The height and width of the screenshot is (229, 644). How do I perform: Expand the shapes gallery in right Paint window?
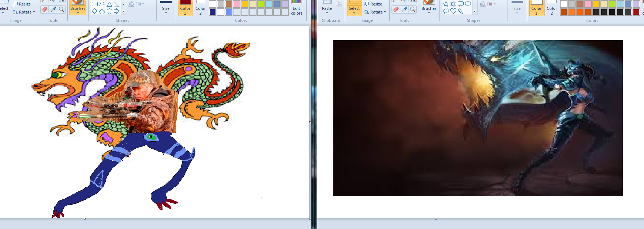475,11
